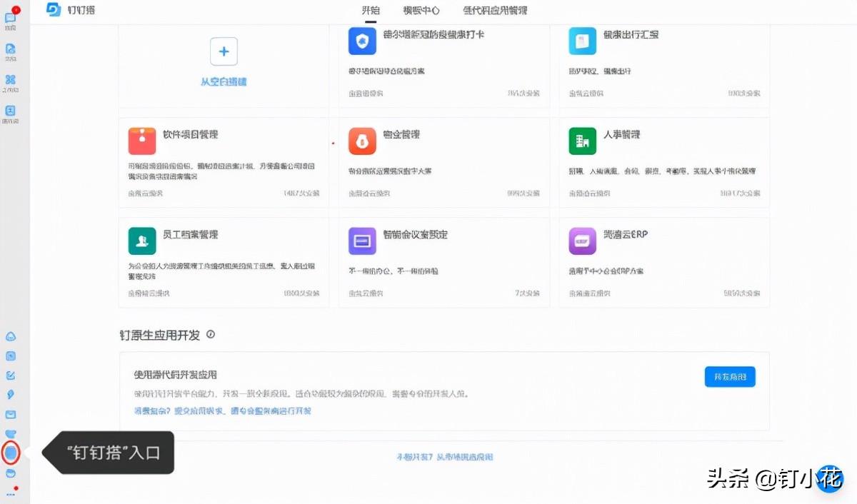Switch to the 模板中心 tab

click(x=421, y=11)
